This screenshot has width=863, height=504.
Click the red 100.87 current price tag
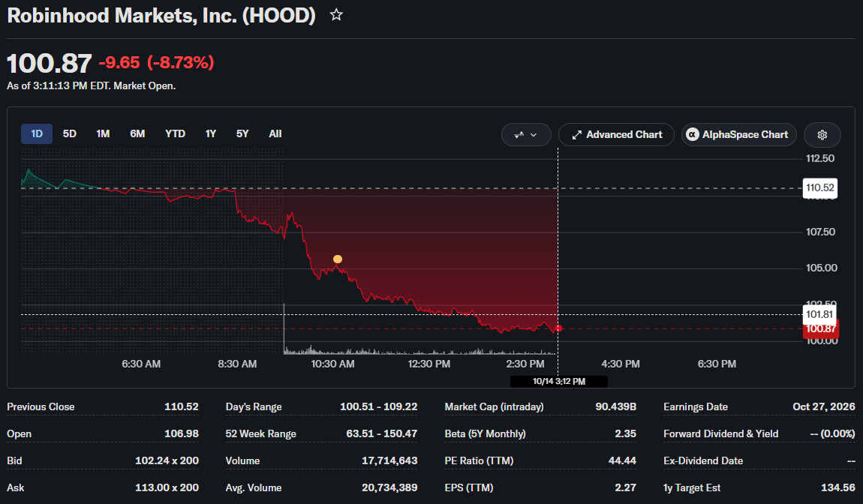click(x=821, y=329)
